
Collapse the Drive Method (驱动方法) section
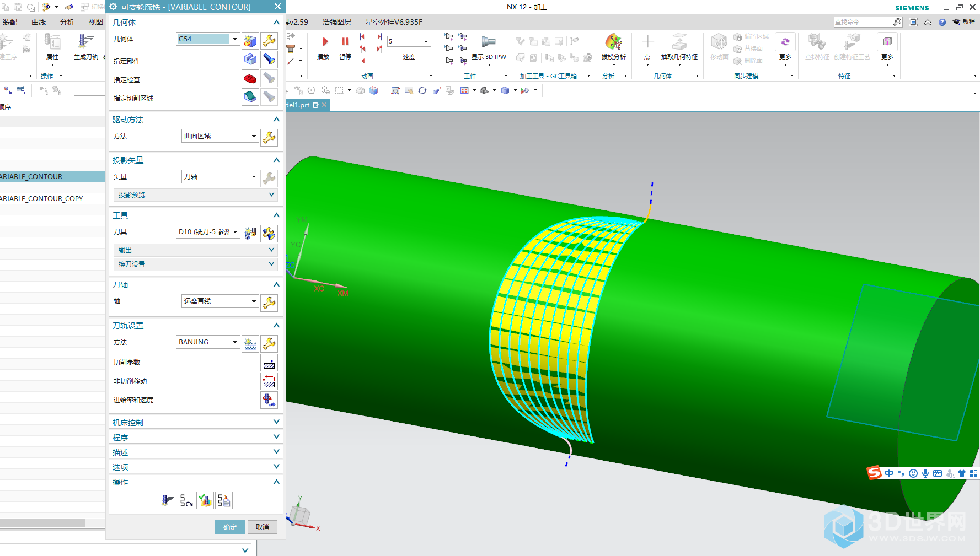(x=195, y=120)
